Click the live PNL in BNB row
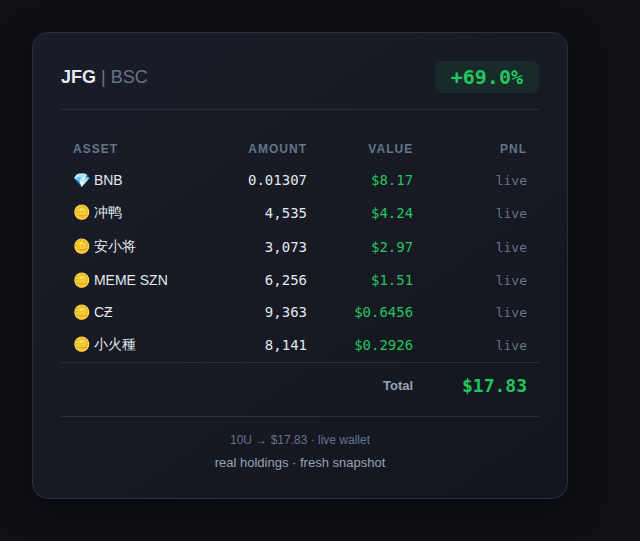 click(511, 180)
